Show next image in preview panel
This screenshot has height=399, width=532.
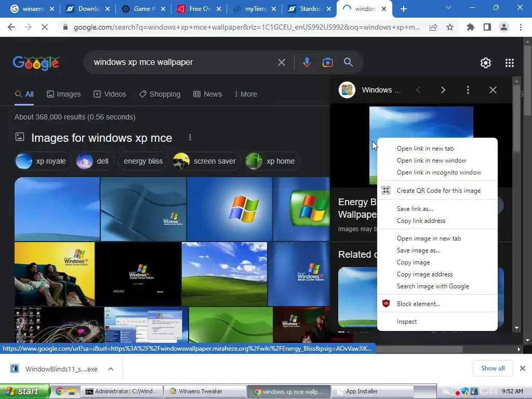click(443, 90)
